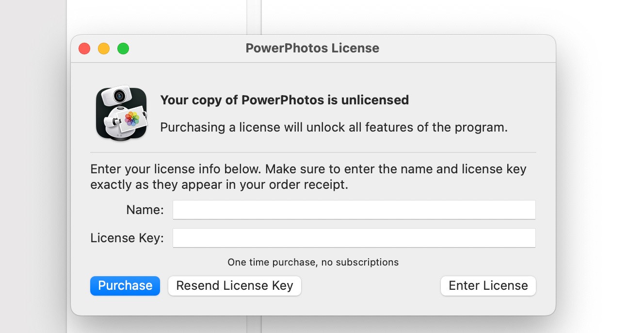644x333 pixels.
Task: Click the "Enter your license info below" instructions
Action: pyautogui.click(x=308, y=177)
